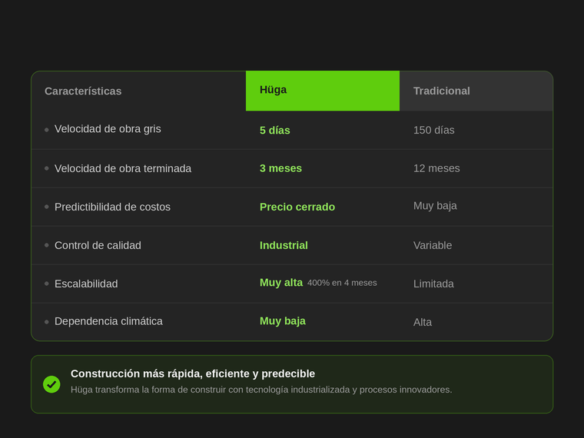Click bullet dot beside Control de calidad
The height and width of the screenshot is (438, 584).
tap(47, 245)
